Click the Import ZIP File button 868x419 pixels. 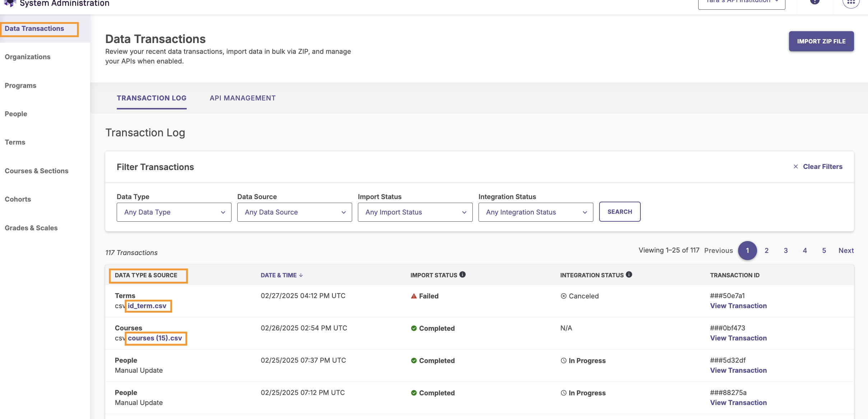(x=821, y=41)
